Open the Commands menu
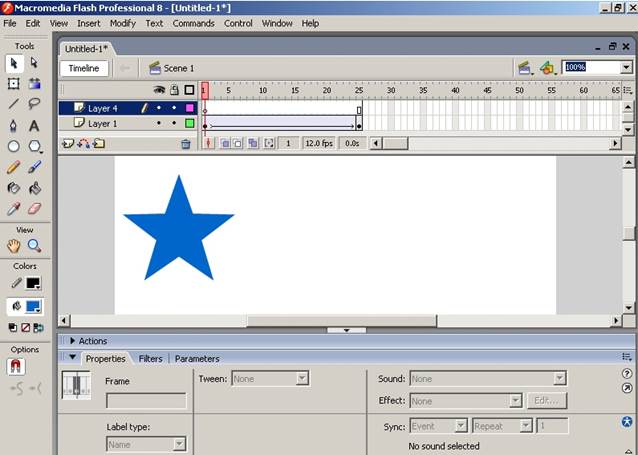 pyautogui.click(x=193, y=24)
